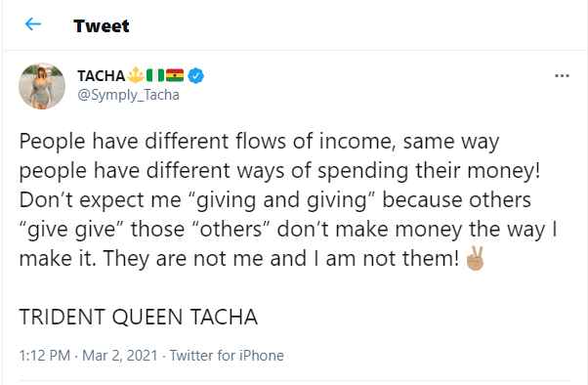
Task: Click the @Symply_Tacha handle
Action: (x=128, y=95)
